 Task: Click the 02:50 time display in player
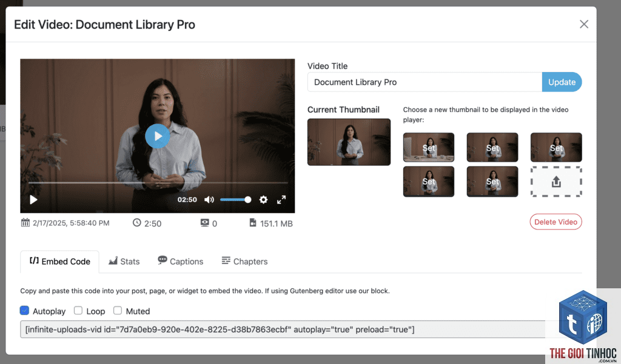click(x=187, y=200)
